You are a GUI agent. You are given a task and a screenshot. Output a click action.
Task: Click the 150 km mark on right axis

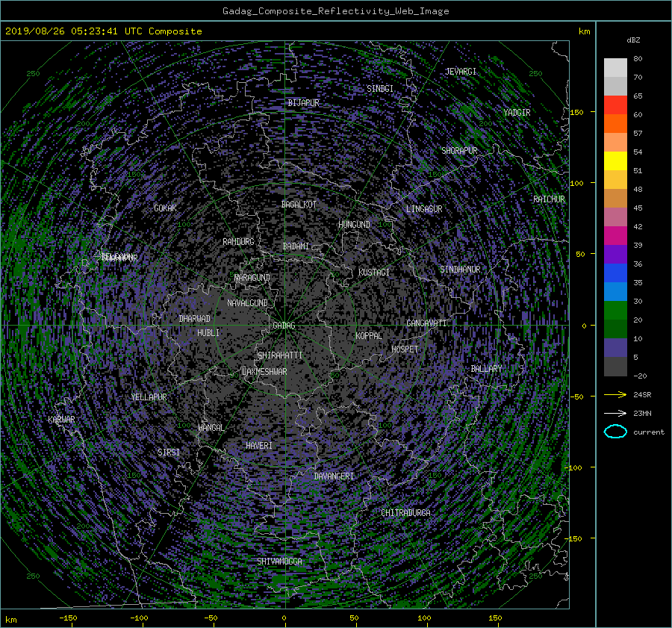pyautogui.click(x=576, y=112)
